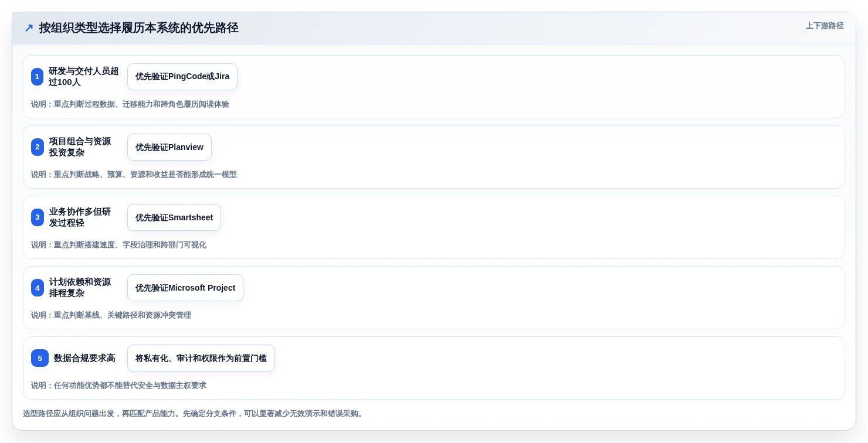
Task: Select step badge number 2
Action: point(38,147)
